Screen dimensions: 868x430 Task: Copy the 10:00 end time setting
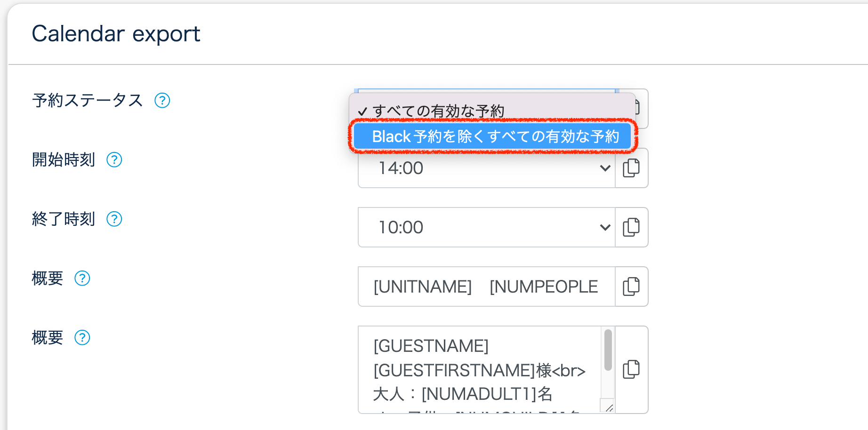pos(631,227)
